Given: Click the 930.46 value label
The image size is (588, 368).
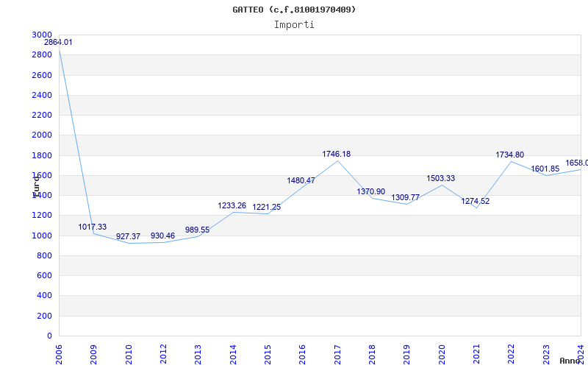Looking at the screenshot, I should [x=162, y=236].
